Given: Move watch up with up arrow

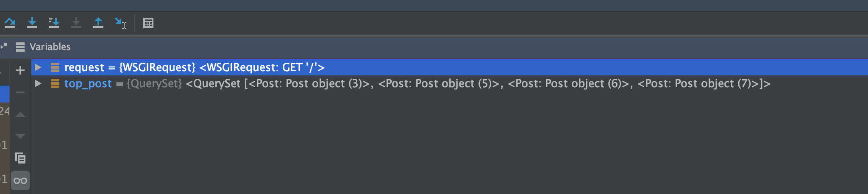Looking at the screenshot, I should tap(20, 114).
